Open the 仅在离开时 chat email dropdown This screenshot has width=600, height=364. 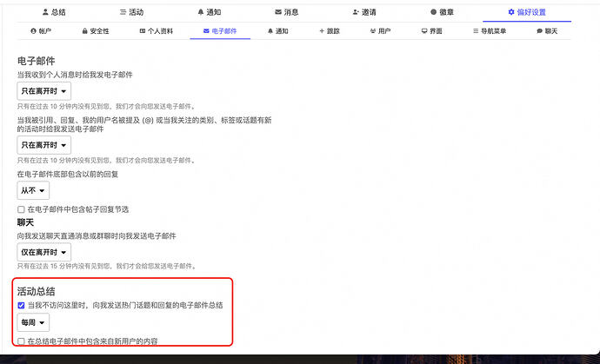[43, 251]
